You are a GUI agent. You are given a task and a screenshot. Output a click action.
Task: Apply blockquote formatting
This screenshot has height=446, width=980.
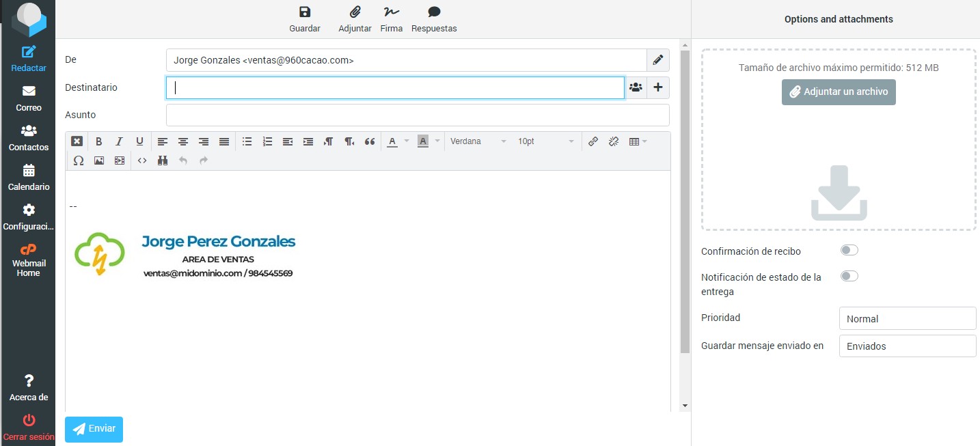tap(370, 141)
